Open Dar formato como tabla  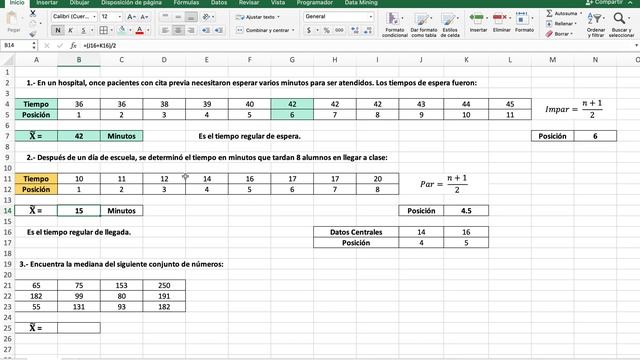[424, 24]
